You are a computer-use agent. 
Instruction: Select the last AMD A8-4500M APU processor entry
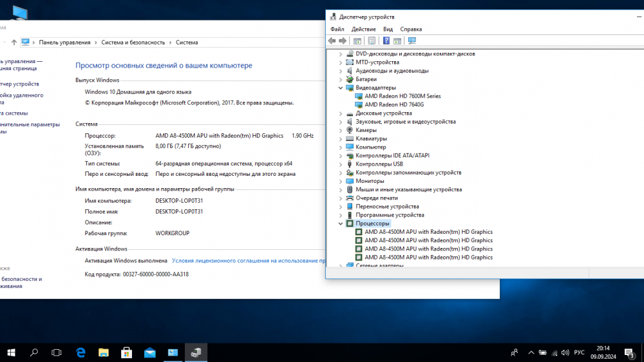[x=428, y=257]
